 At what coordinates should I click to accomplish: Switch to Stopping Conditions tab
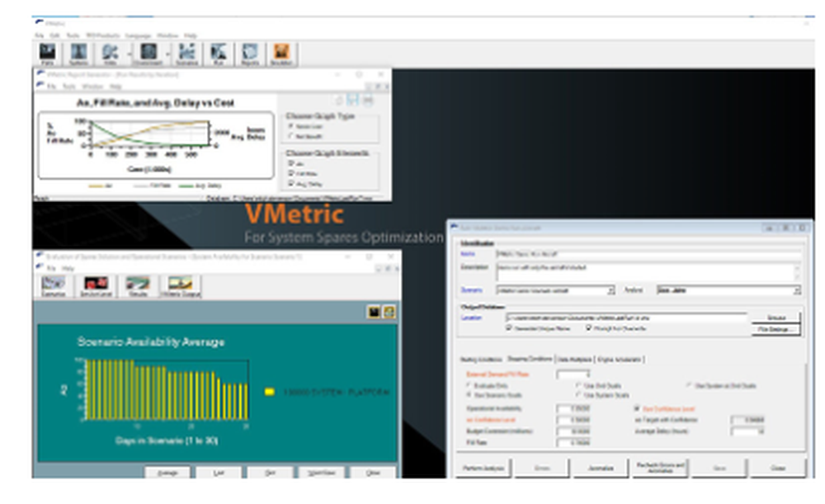(530, 360)
